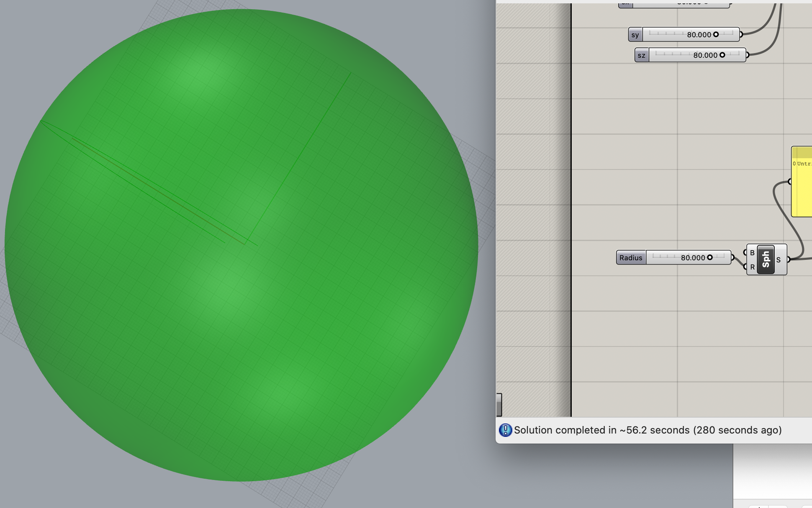
Task: Click the R input on Sph component
Action: pos(752,267)
